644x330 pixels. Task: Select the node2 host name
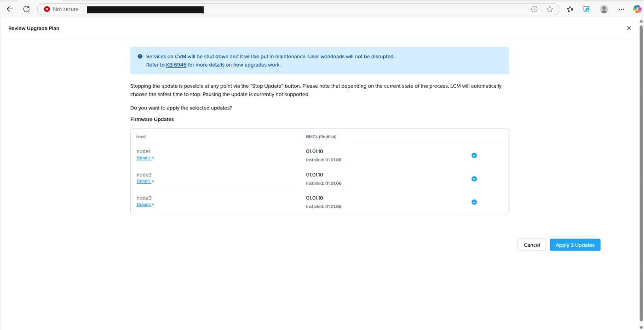click(x=144, y=175)
